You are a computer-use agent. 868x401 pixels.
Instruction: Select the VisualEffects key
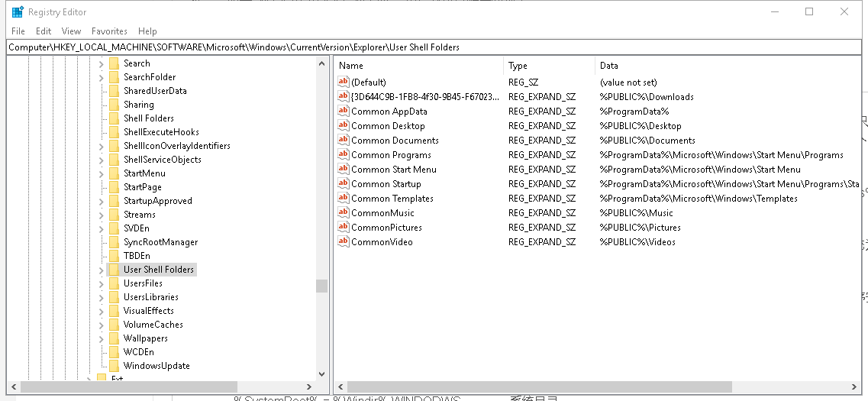[x=148, y=311]
